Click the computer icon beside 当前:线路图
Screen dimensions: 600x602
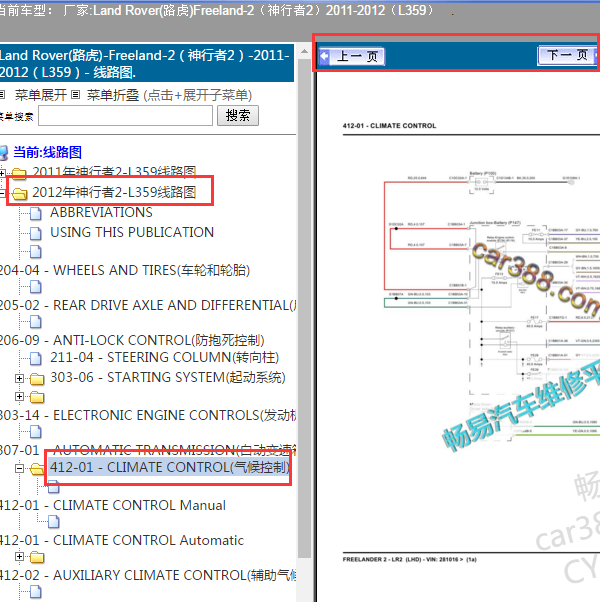tap(3, 152)
